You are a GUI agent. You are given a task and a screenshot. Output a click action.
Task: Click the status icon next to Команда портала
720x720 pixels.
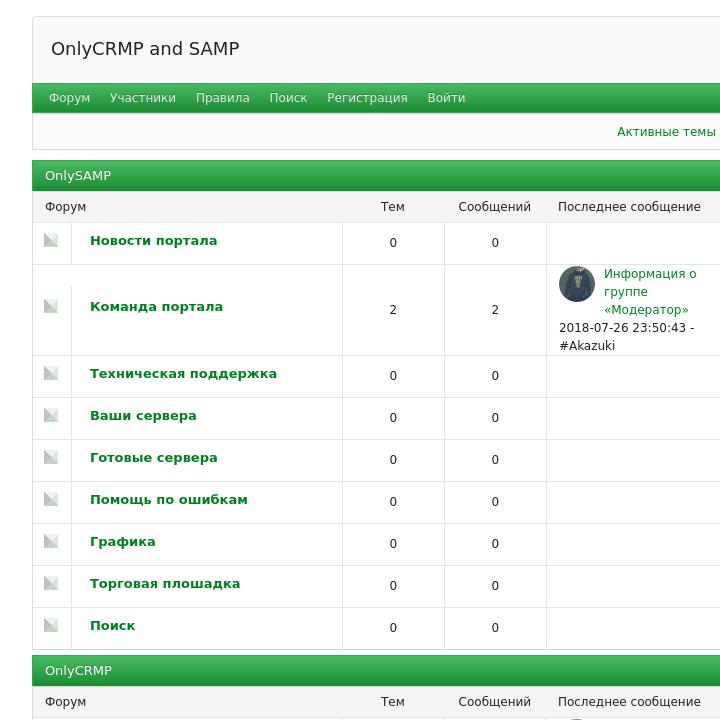pyautogui.click(x=51, y=306)
